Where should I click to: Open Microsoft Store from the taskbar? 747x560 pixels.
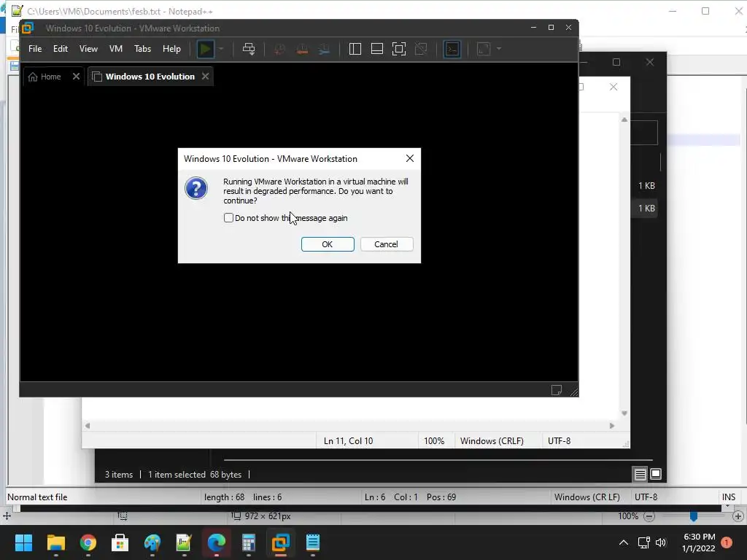(x=120, y=542)
